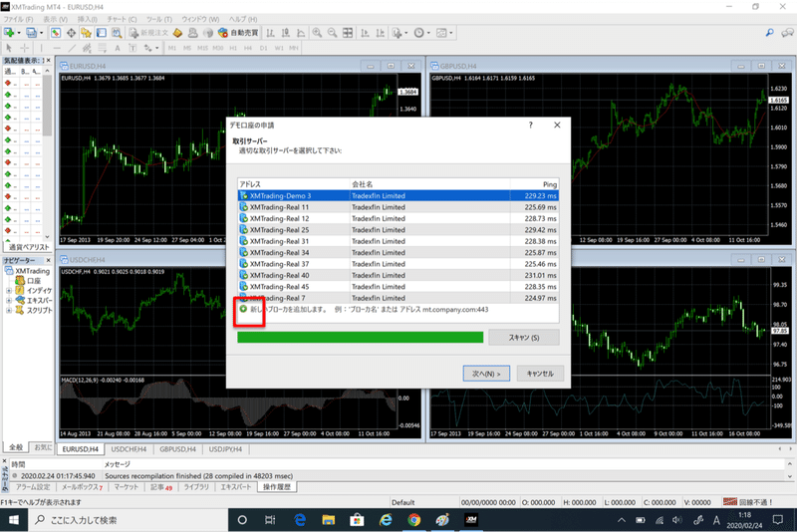
Task: Open the Profiles dropdown arrow
Action: pyautogui.click(x=41, y=33)
